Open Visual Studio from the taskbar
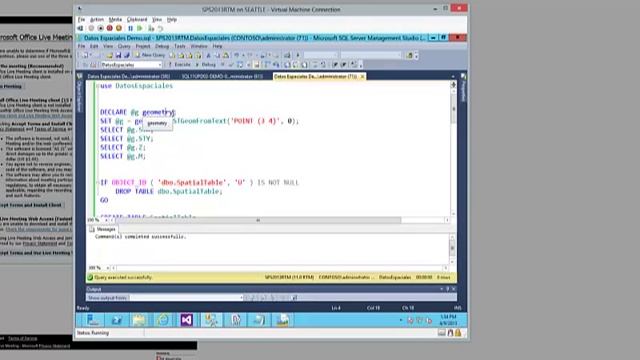The image size is (640, 360). point(187,320)
